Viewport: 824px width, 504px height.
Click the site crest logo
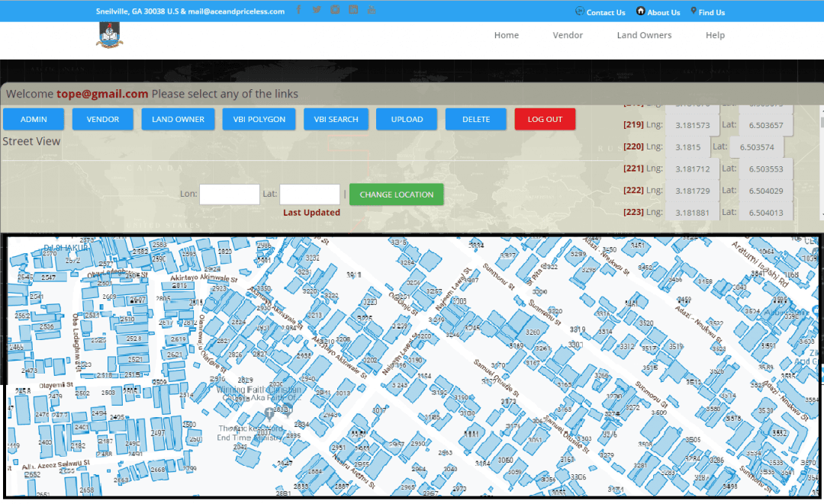tap(109, 35)
